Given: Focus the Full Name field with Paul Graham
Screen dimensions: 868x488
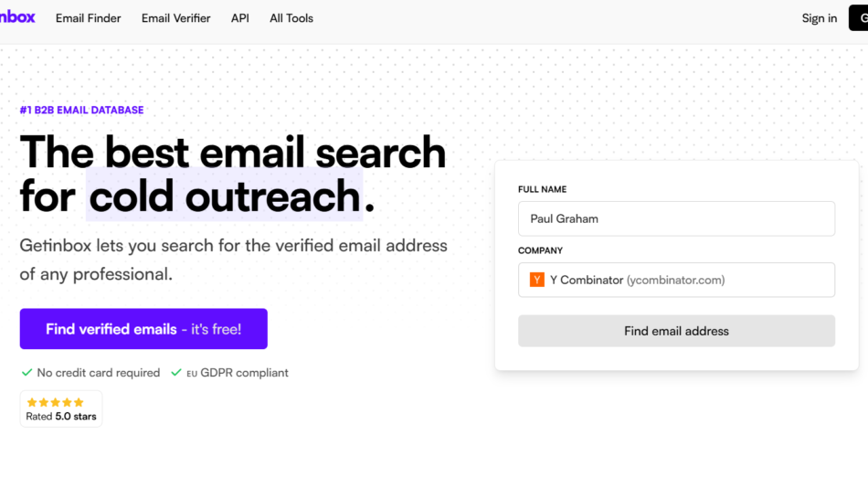Looking at the screenshot, I should click(x=676, y=218).
